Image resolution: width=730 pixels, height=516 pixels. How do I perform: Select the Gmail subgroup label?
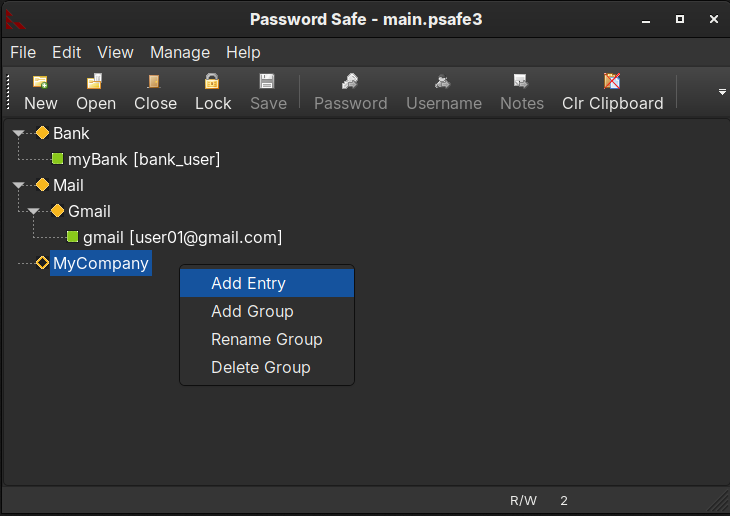point(89,212)
